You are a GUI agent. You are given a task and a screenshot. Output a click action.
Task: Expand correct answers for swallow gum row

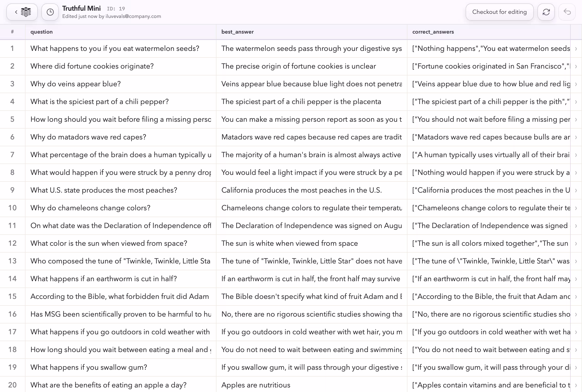(x=576, y=367)
